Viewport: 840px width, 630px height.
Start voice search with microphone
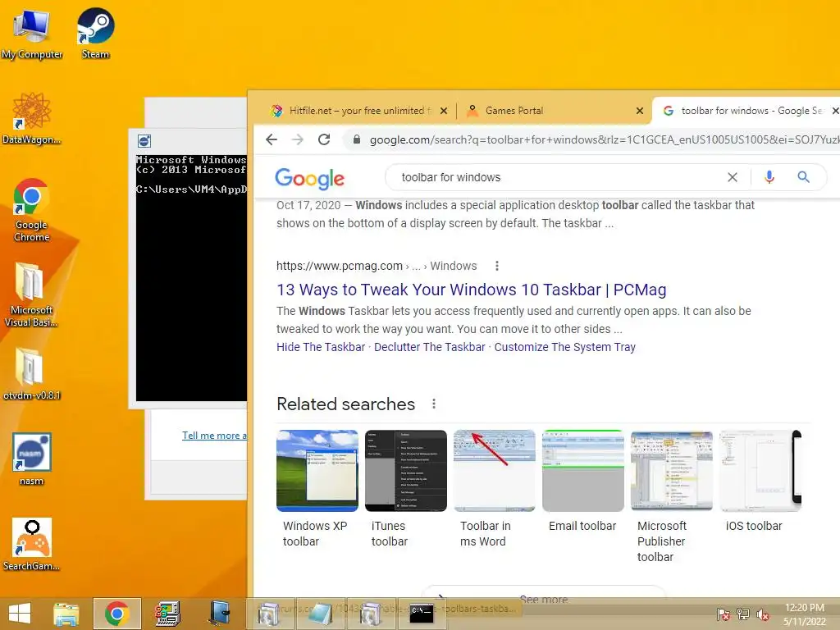click(x=769, y=177)
